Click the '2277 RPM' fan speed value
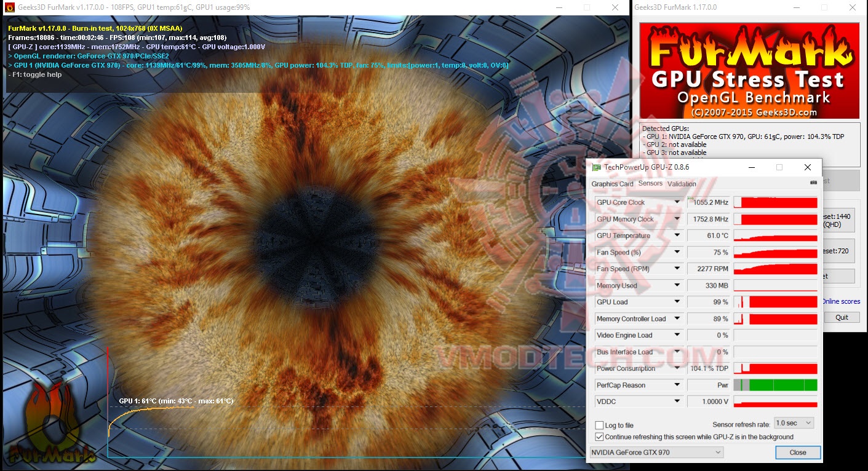This screenshot has width=868, height=471. point(712,269)
